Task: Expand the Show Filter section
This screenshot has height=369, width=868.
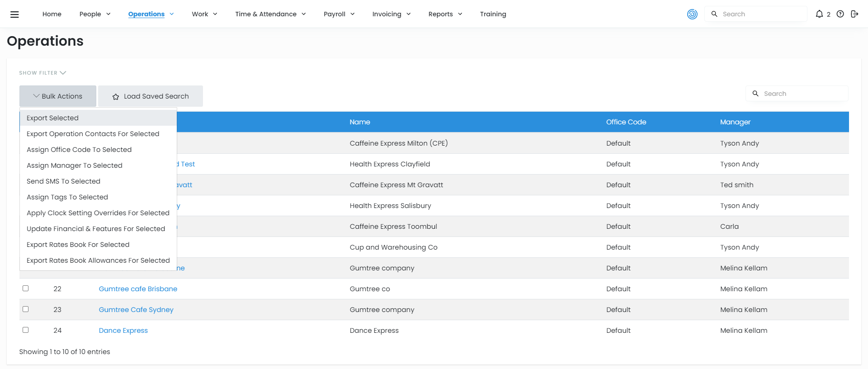Action: [x=42, y=73]
